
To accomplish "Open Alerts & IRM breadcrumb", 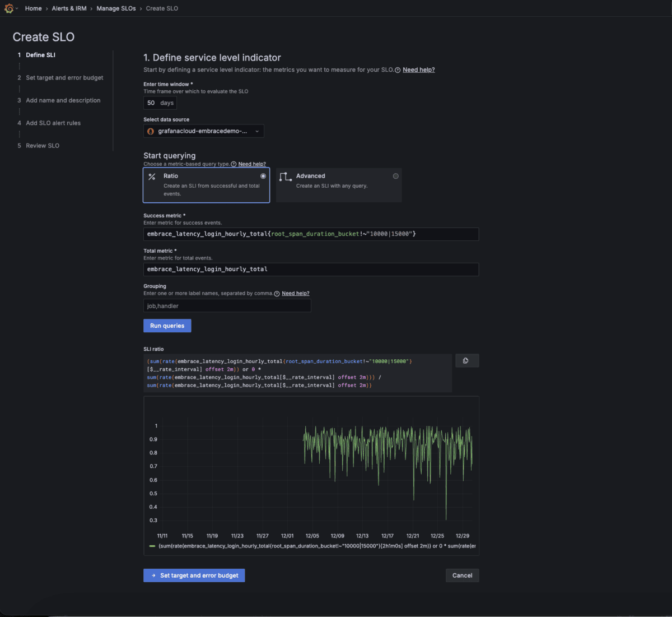I will tap(69, 8).
